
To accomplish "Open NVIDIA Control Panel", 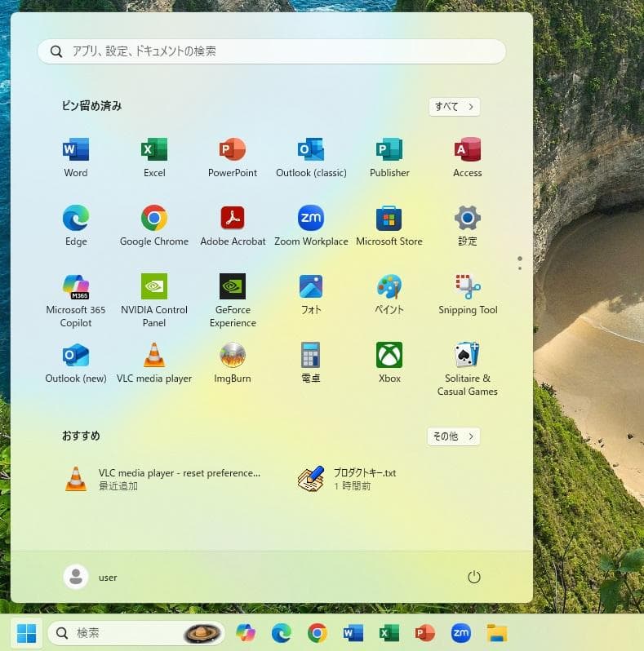I will [x=154, y=300].
